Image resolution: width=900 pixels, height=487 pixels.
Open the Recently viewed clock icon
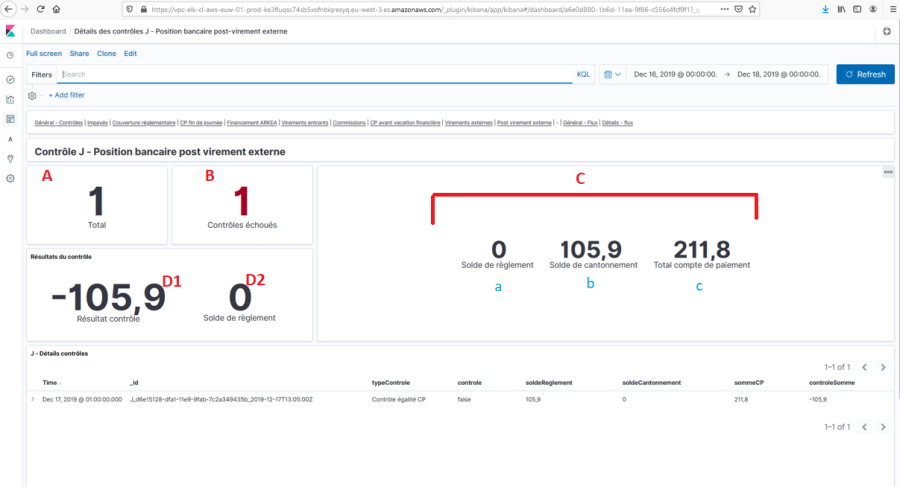[10, 56]
